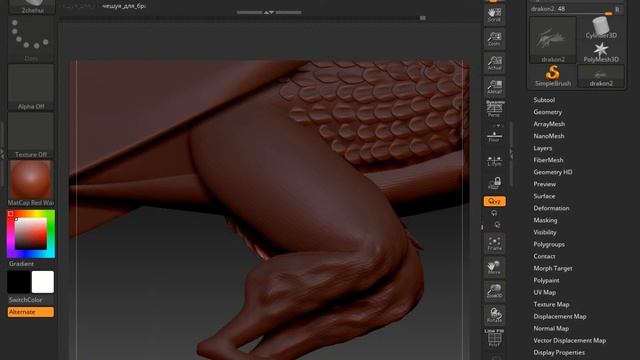Pick a color in the hue square
Image resolution: width=640 pixels, height=360 pixels.
pos(31,234)
